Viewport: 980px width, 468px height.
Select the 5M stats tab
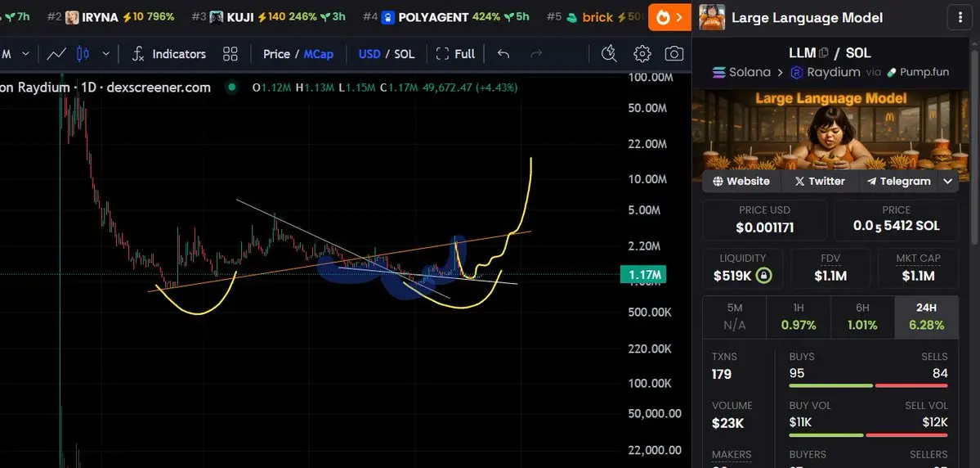734,317
